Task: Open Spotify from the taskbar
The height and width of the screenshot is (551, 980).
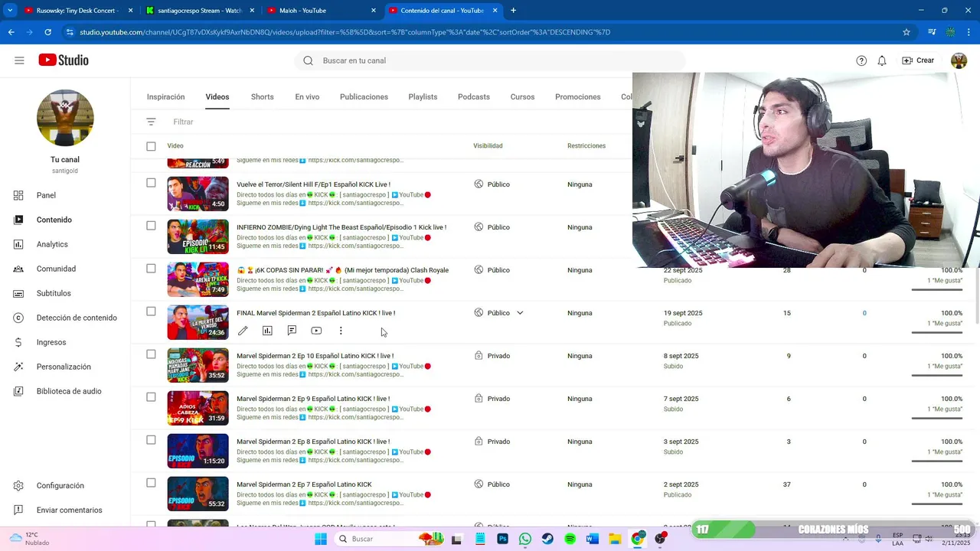Action: pos(570,539)
